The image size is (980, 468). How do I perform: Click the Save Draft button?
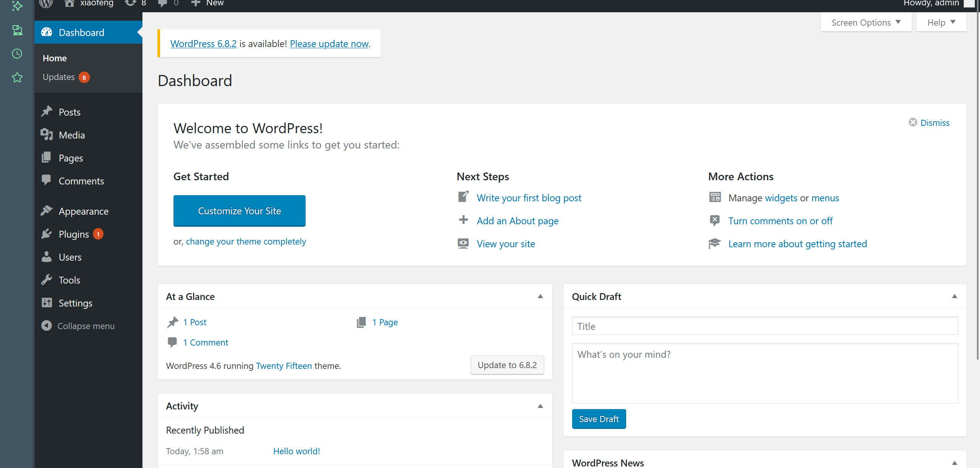click(599, 419)
